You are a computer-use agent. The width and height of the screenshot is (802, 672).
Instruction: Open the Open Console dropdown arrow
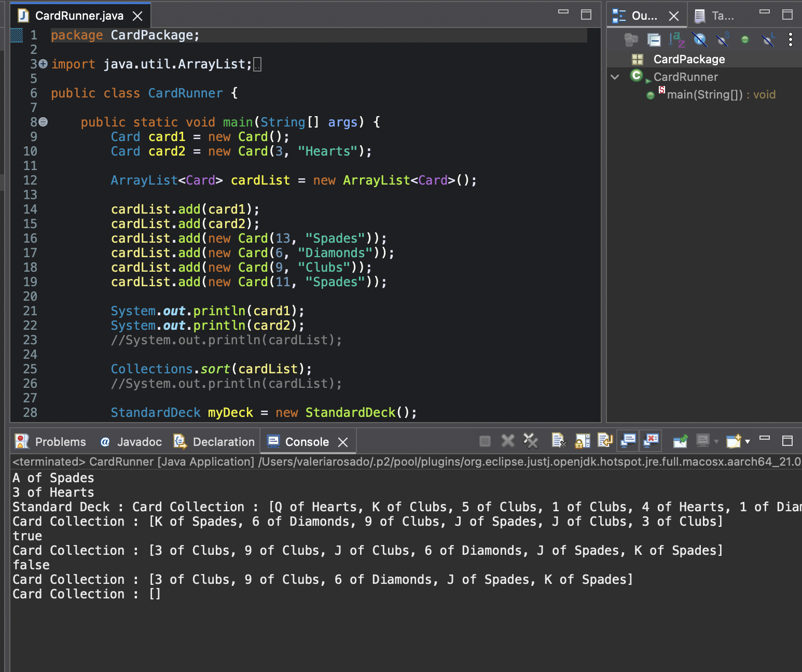748,442
